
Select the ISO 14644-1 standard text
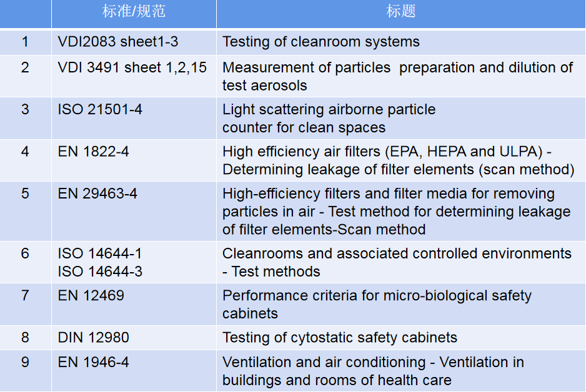pos(100,253)
